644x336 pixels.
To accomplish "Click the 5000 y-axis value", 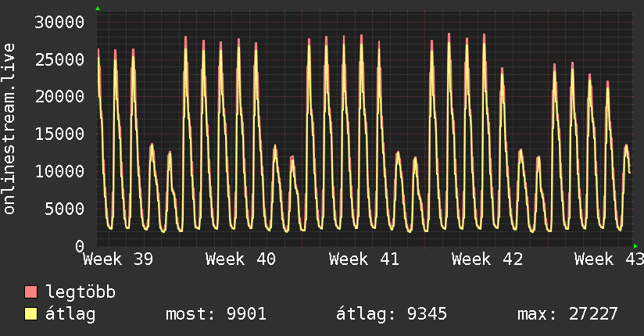I will pos(65,209).
